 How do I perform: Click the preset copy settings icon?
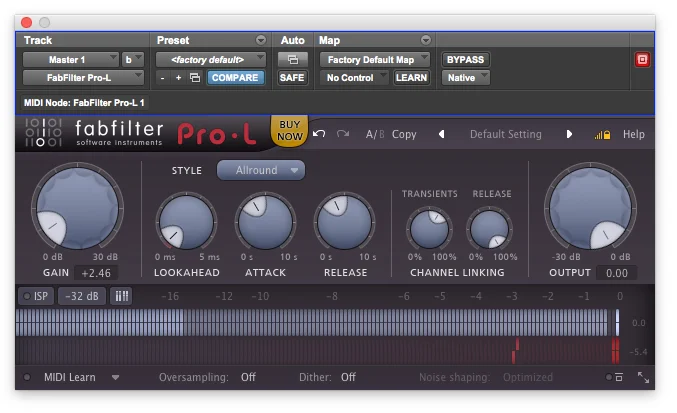coord(195,78)
